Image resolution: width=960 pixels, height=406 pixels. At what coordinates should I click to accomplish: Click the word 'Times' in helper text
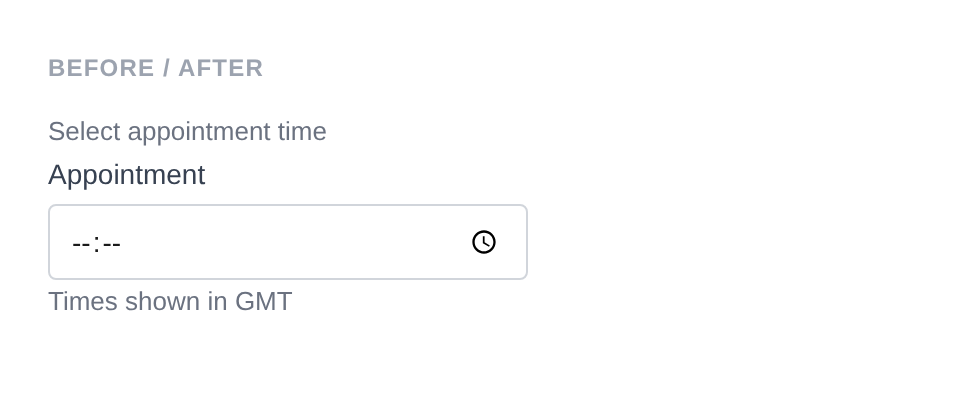(x=83, y=302)
